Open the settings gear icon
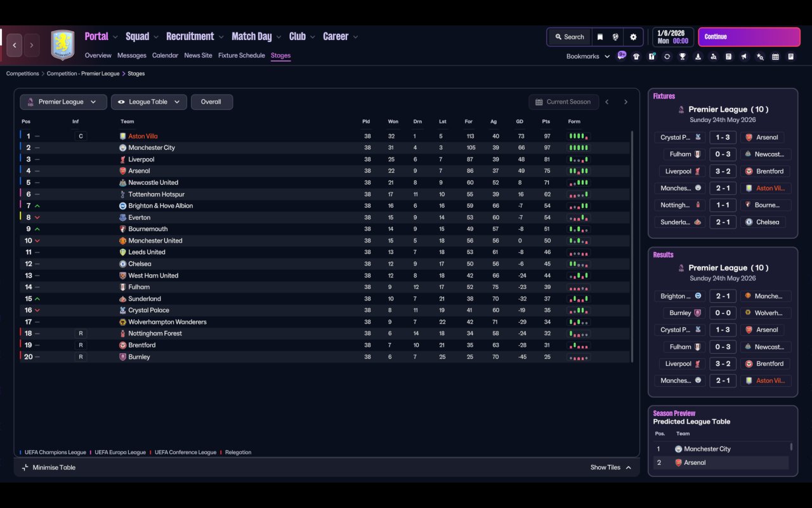812x508 pixels. click(633, 37)
